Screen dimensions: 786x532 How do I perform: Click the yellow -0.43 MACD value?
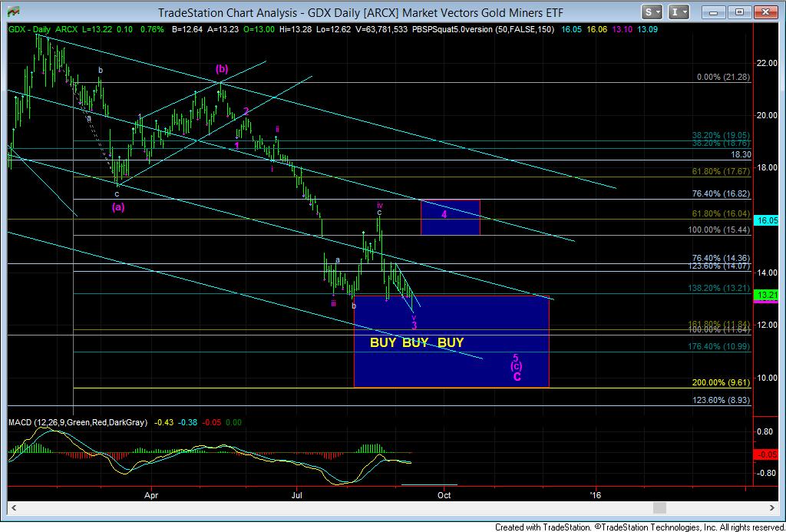click(x=163, y=423)
